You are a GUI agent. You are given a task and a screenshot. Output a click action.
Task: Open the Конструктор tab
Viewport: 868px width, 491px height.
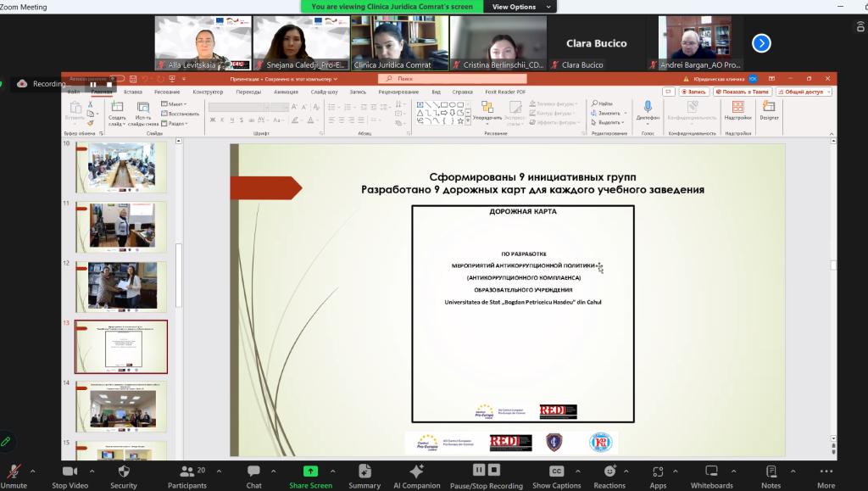209,92
